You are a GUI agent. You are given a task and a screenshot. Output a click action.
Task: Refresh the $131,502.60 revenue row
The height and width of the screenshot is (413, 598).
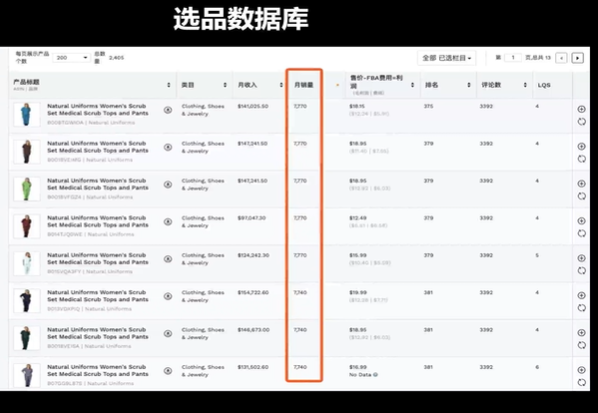tap(581, 382)
